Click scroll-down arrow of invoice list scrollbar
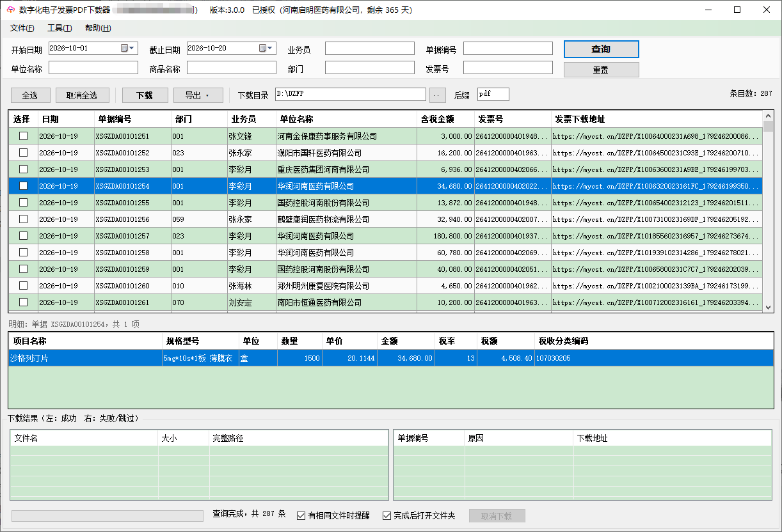The image size is (782, 532). [769, 308]
